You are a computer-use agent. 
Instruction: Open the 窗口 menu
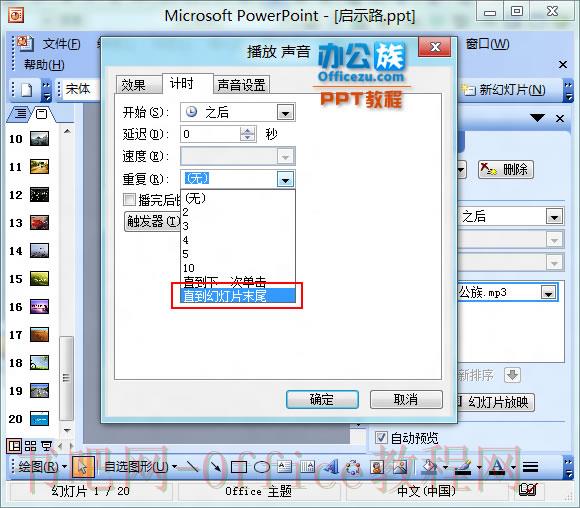pos(487,44)
